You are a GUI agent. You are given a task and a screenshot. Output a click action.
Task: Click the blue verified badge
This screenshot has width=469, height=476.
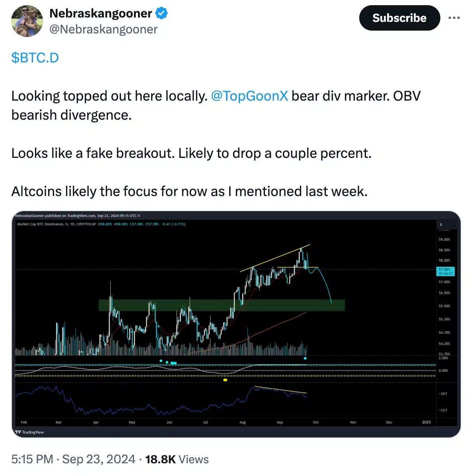(161, 14)
